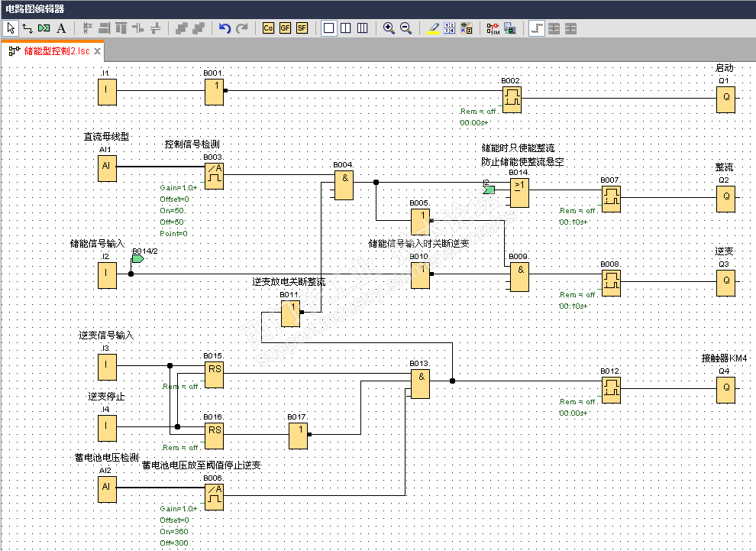The image size is (756, 551).
Task: Select NOT block B001
Action: (x=214, y=92)
